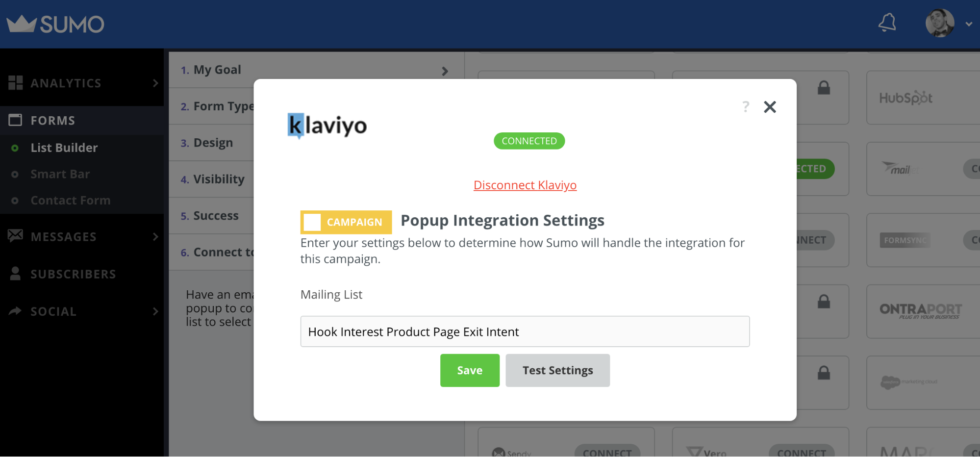Click the Sendy CONNECT button
The width and height of the screenshot is (980, 457).
pyautogui.click(x=607, y=452)
